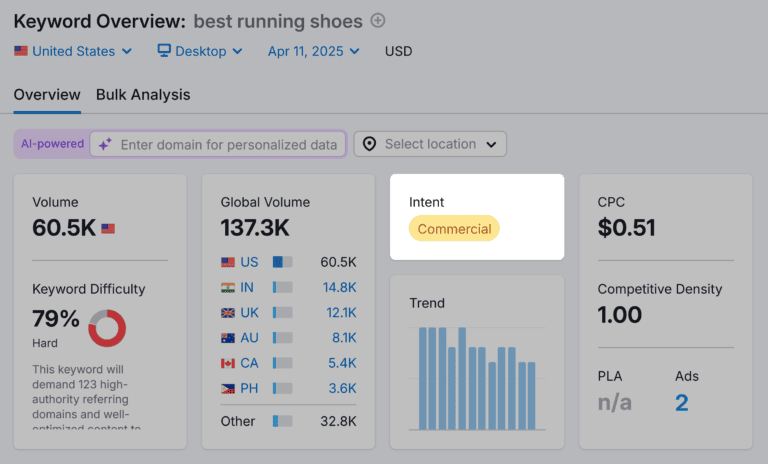Click the 8.1K volume value for AU
The height and width of the screenshot is (464, 768).
(344, 338)
